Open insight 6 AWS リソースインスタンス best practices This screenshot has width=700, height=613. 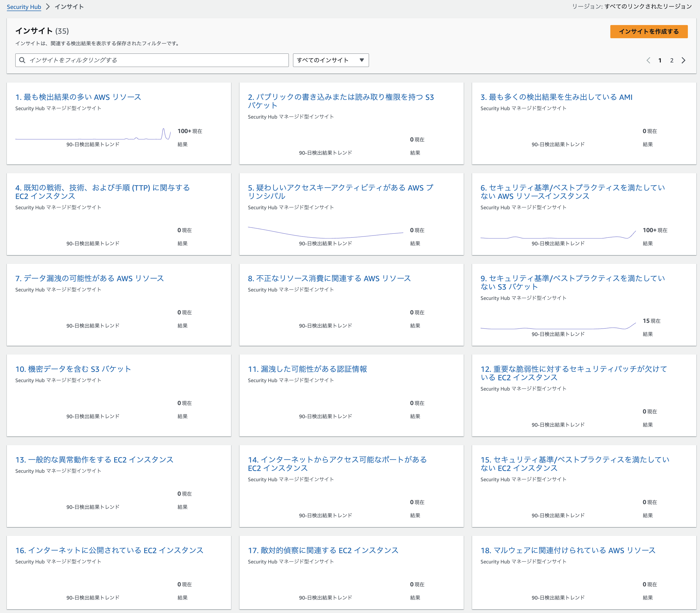573,192
